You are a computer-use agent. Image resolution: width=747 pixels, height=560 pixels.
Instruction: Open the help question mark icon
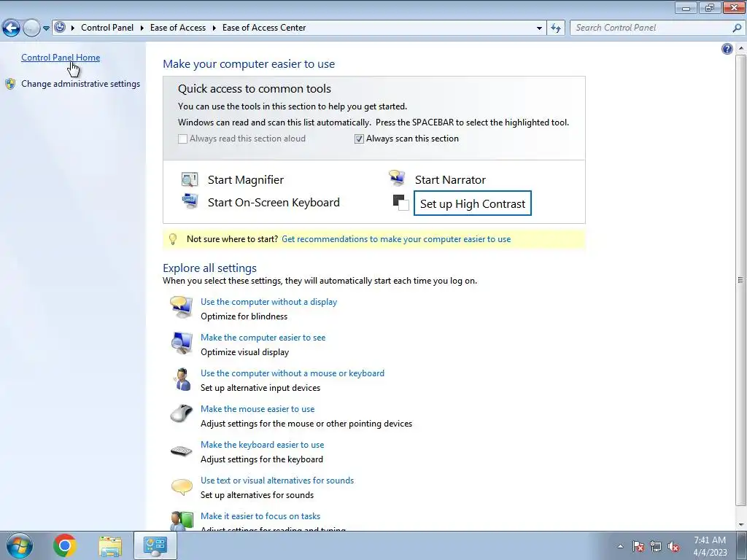[x=727, y=49]
